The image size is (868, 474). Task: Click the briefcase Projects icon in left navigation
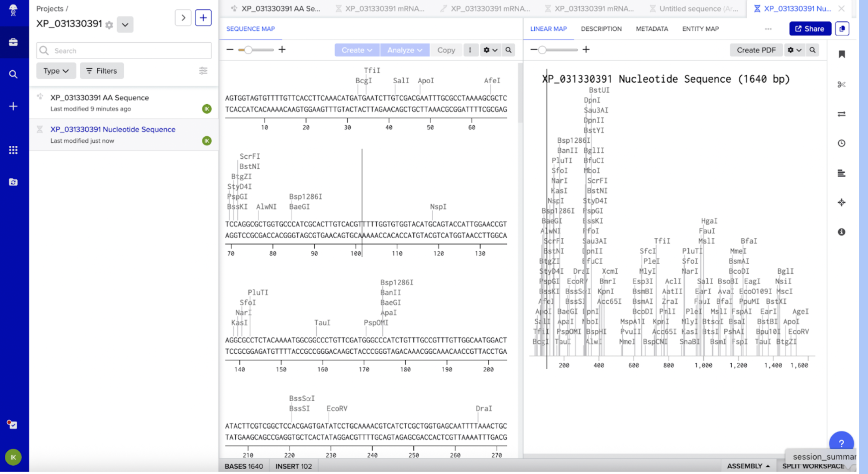[x=13, y=42]
